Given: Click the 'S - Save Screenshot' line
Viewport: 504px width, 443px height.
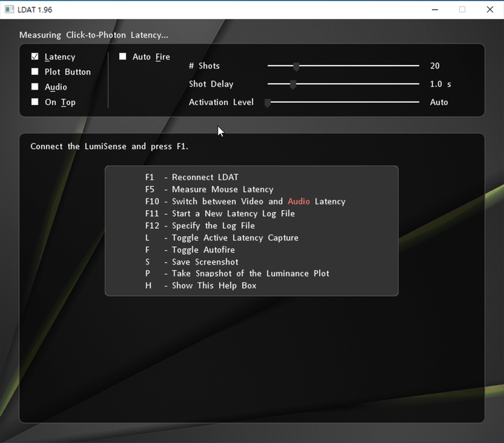Looking at the screenshot, I should 192,262.
